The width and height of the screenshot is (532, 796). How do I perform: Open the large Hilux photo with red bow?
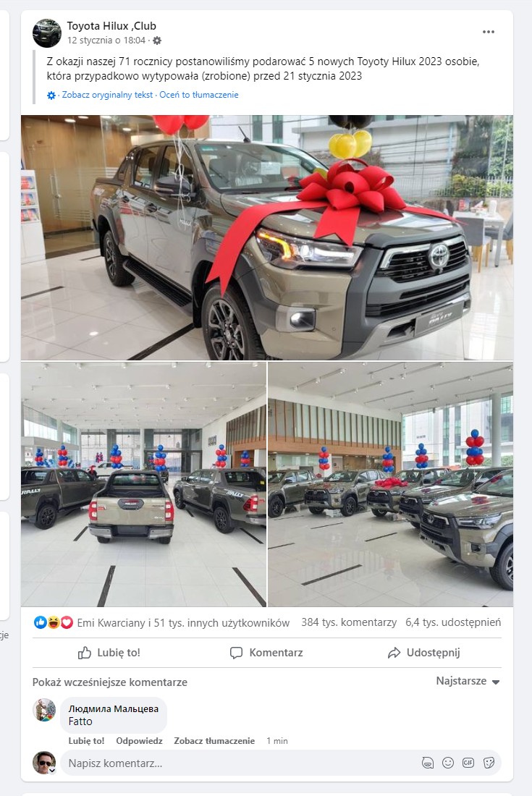pyautogui.click(x=267, y=237)
